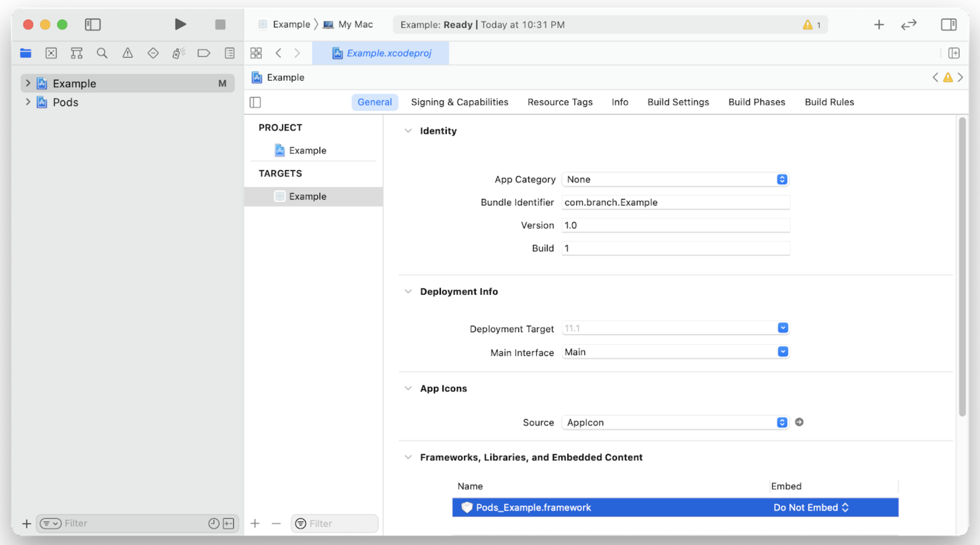The width and height of the screenshot is (980, 545).
Task: Open the Deployment Target dropdown
Action: pyautogui.click(x=782, y=328)
